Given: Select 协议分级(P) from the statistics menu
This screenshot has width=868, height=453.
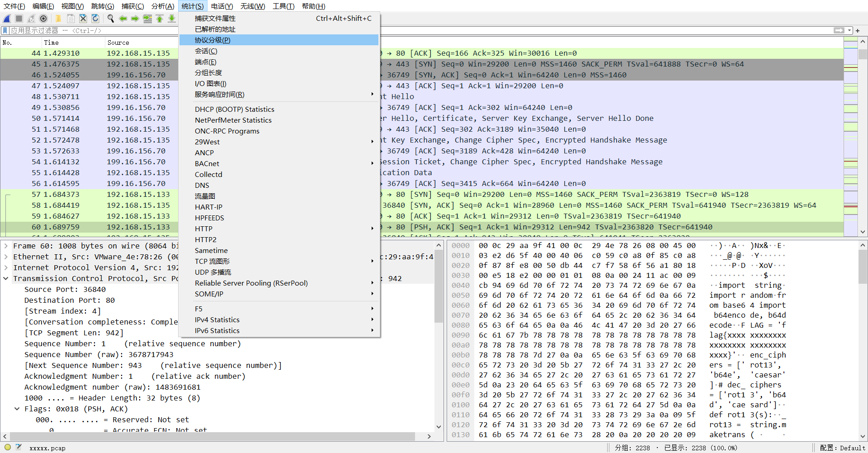Looking at the screenshot, I should click(279, 40).
